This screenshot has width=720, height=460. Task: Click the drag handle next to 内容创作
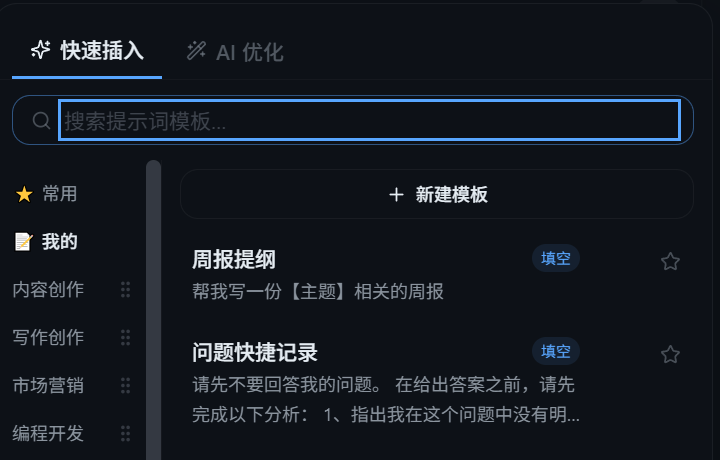click(x=125, y=290)
